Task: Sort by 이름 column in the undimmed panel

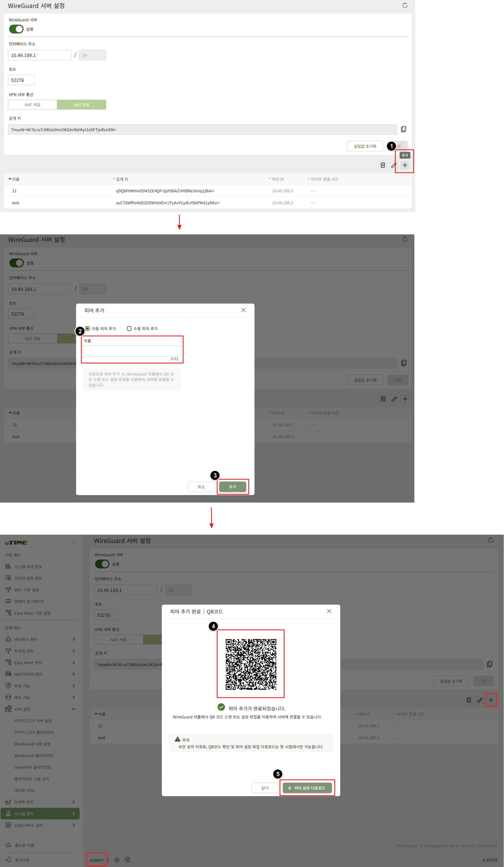Action: point(14,179)
